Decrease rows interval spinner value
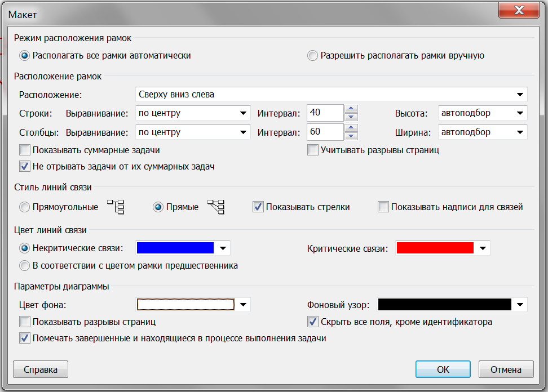The image size is (548, 392). pos(351,117)
